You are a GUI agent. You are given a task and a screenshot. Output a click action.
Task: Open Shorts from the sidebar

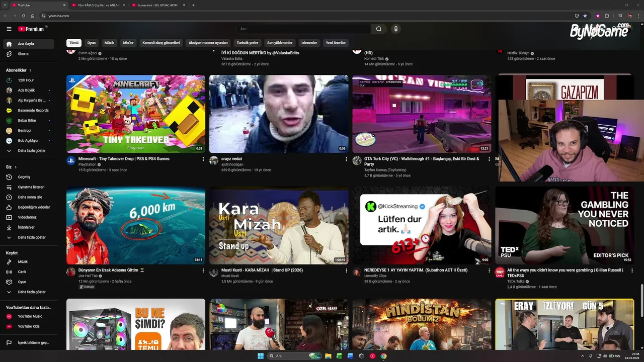(28, 54)
